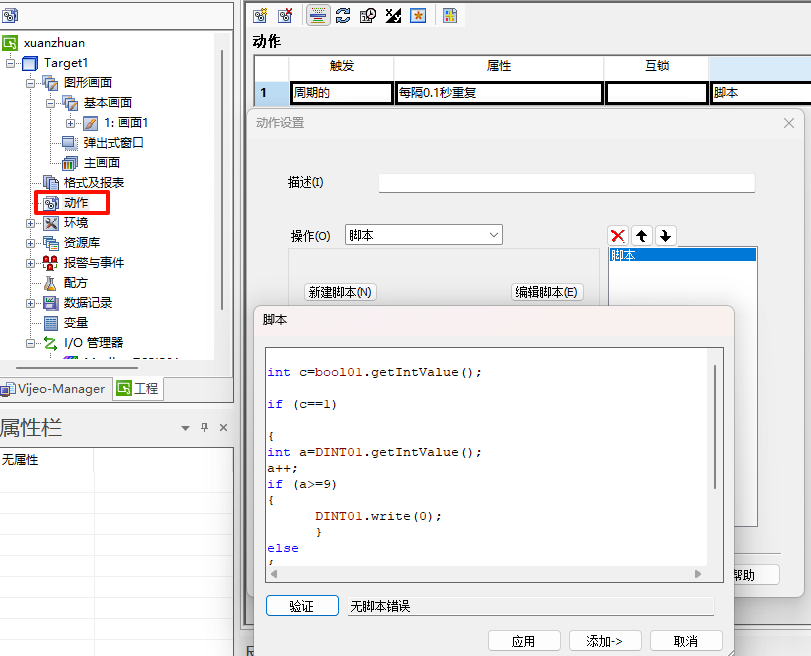Select the 变量 node in project tree
811x656 pixels.
point(76,322)
